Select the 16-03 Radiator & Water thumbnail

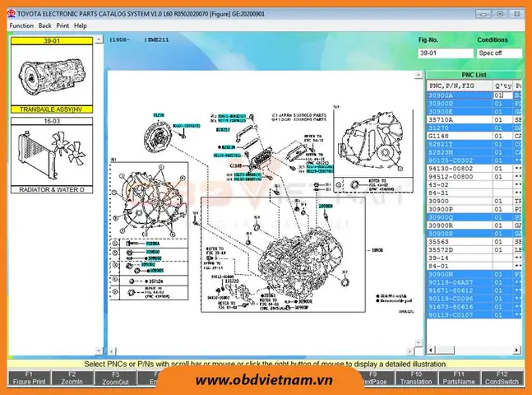(x=52, y=156)
